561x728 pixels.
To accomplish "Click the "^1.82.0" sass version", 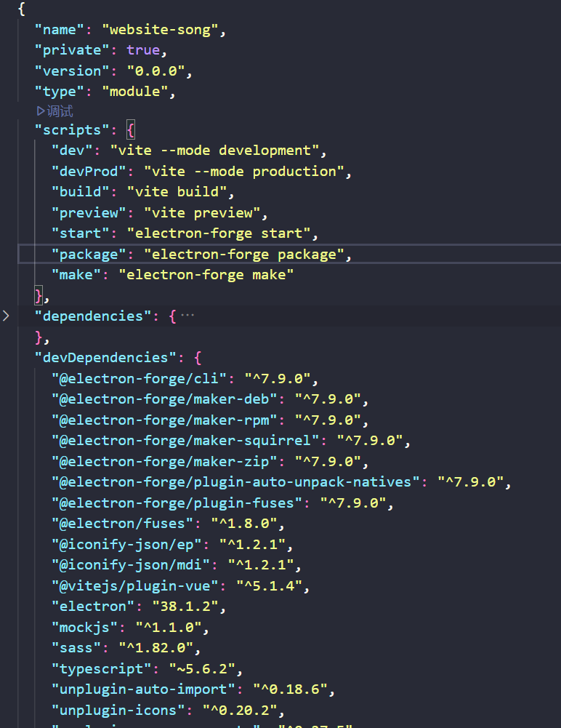I will [156, 648].
